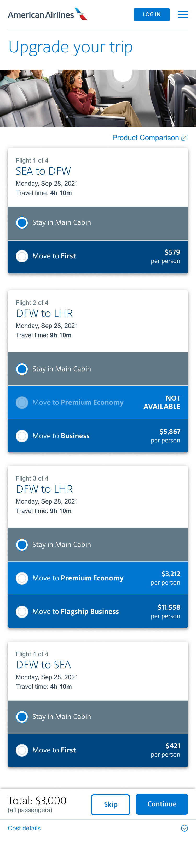Choose Move to First for DFW to SEA
196x868 pixels.
[22, 750]
